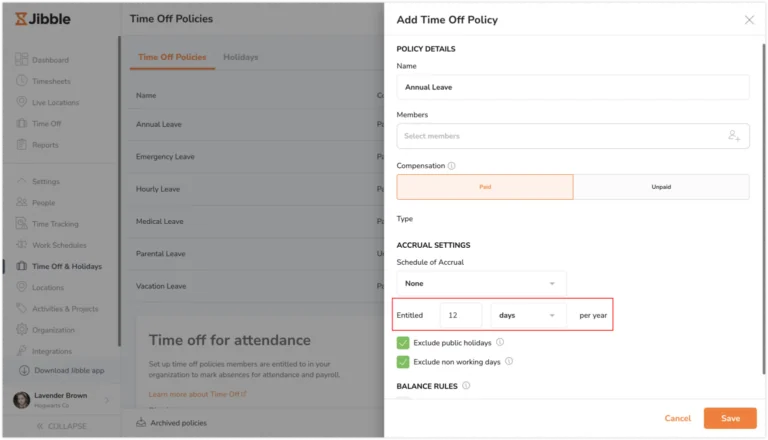Click the Compensation info icon
The image size is (768, 440).
(451, 166)
